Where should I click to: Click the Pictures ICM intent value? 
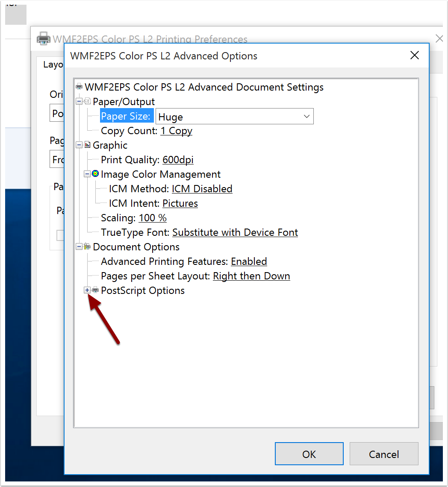coord(180,203)
